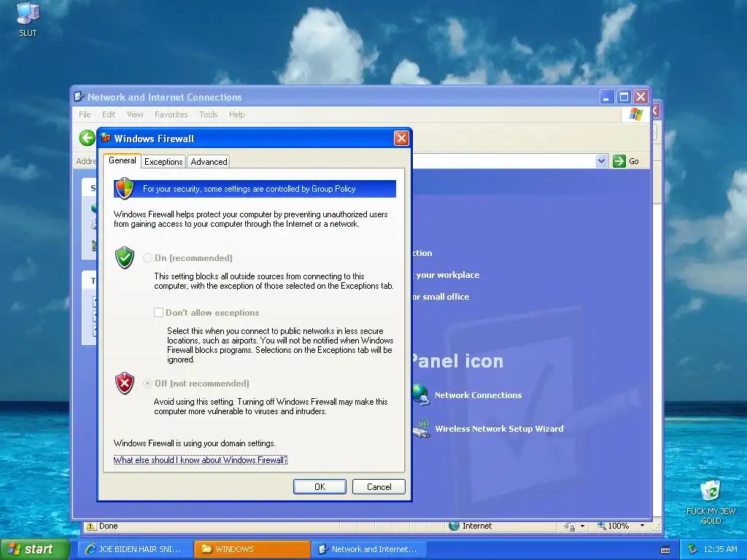Click the Wireless Network Setup Wizard icon

pos(421,428)
